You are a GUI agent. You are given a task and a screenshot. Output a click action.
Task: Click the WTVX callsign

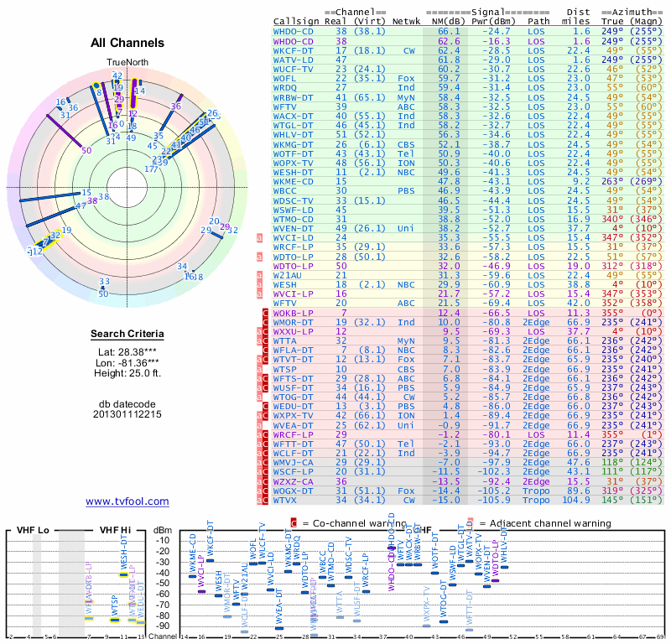click(284, 500)
